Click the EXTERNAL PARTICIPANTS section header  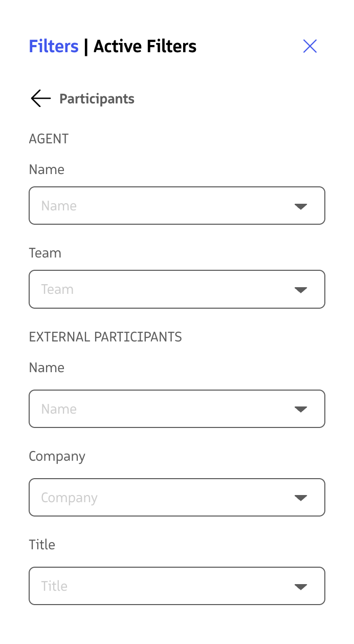click(105, 337)
